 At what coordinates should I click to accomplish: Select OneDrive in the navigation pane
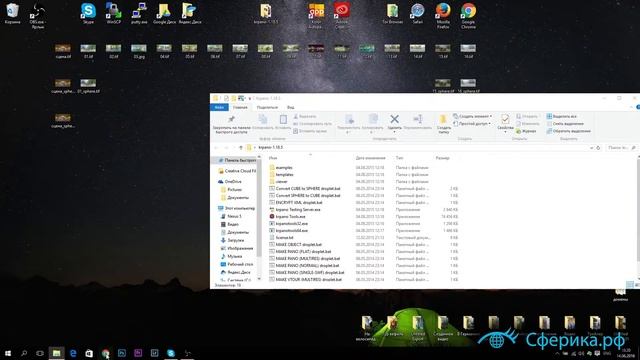230,181
